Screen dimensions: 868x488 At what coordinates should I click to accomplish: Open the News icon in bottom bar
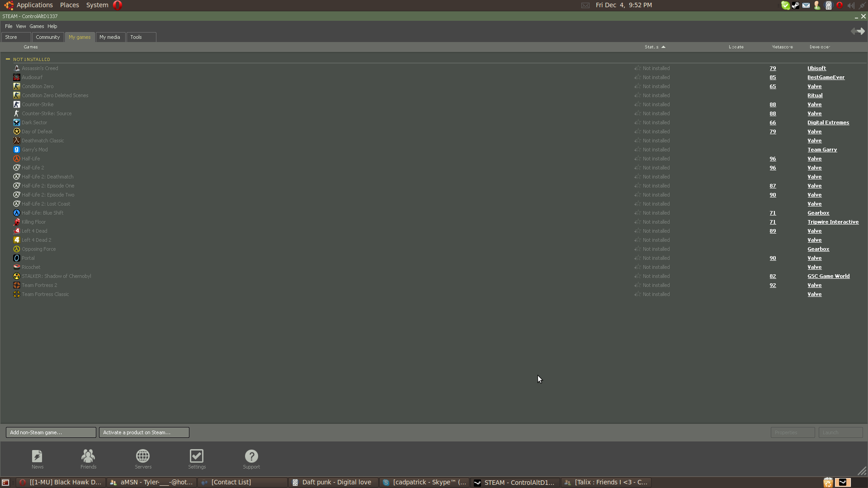(38, 456)
